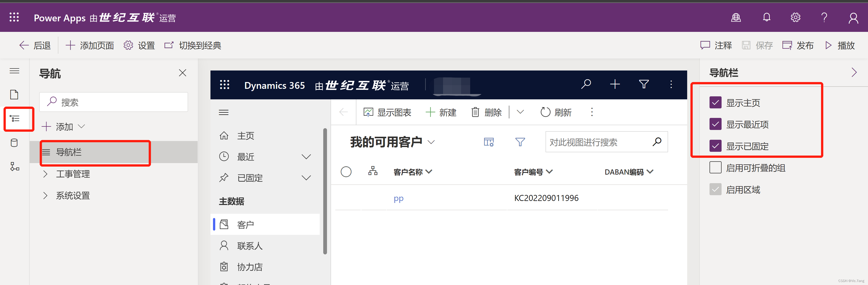Screen dimensions: 868x285
Task: Toggle the 显示最近项 checkbox
Action: coord(715,124)
